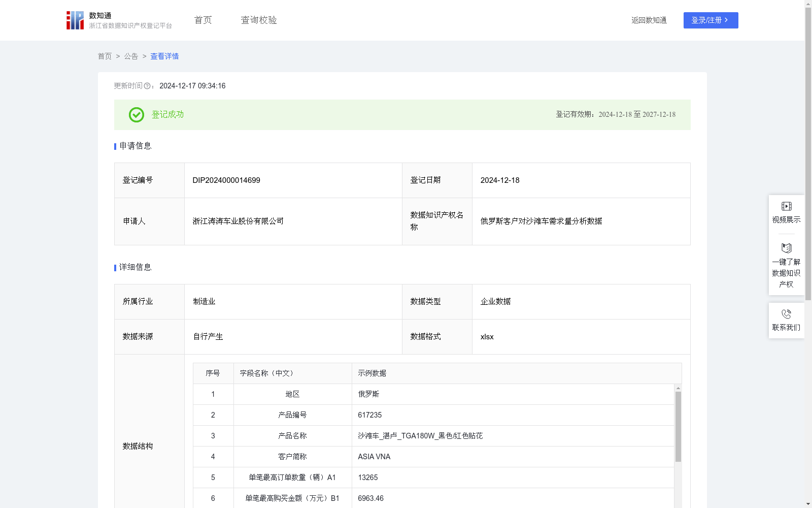Click the update time 2024-12-17 09:34:16
The width and height of the screenshot is (812, 508).
pyautogui.click(x=192, y=86)
